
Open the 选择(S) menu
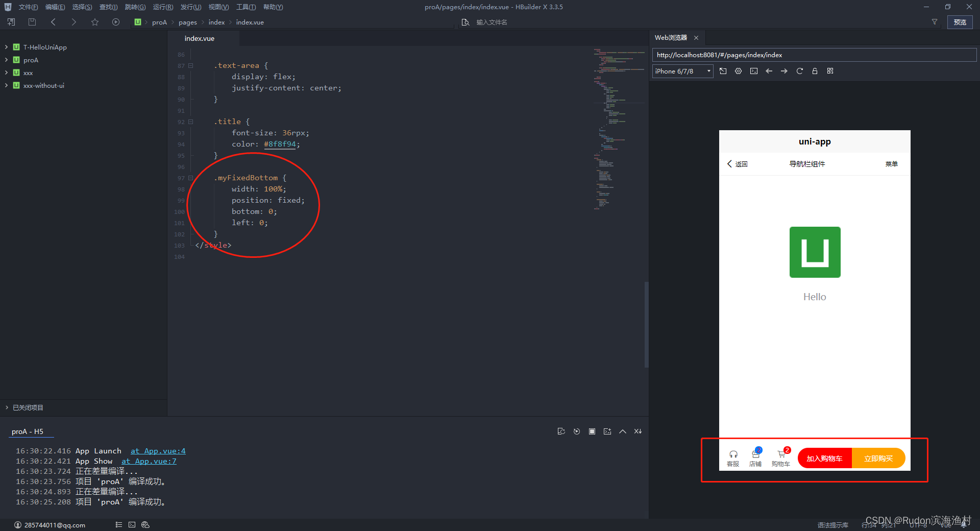coord(82,7)
